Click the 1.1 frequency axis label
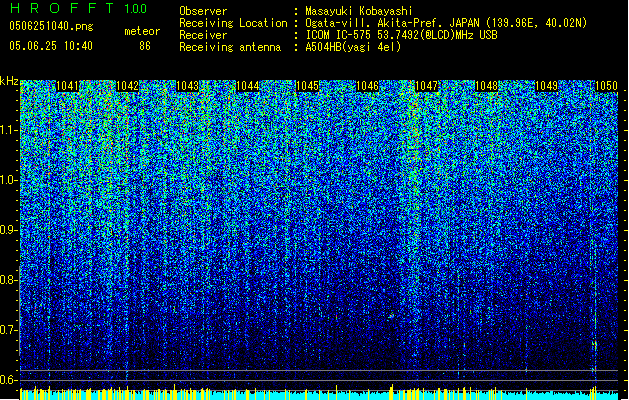The height and width of the screenshot is (400, 629). click(x=9, y=130)
